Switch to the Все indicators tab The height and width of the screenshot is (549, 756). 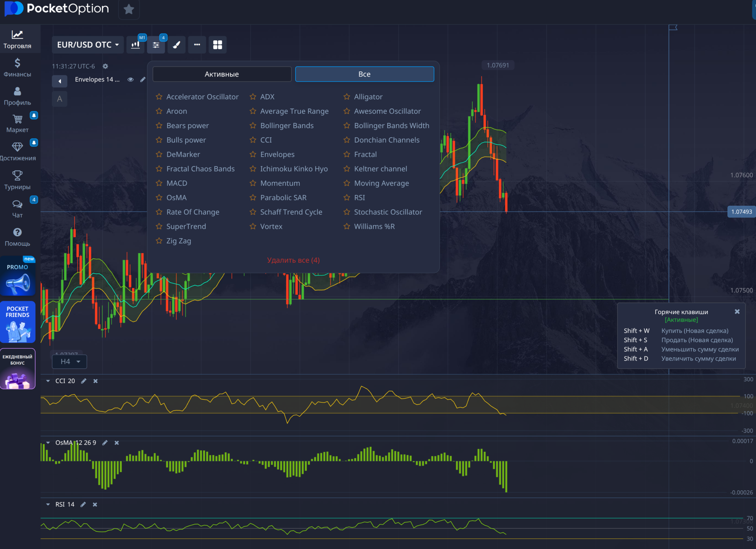coord(364,74)
